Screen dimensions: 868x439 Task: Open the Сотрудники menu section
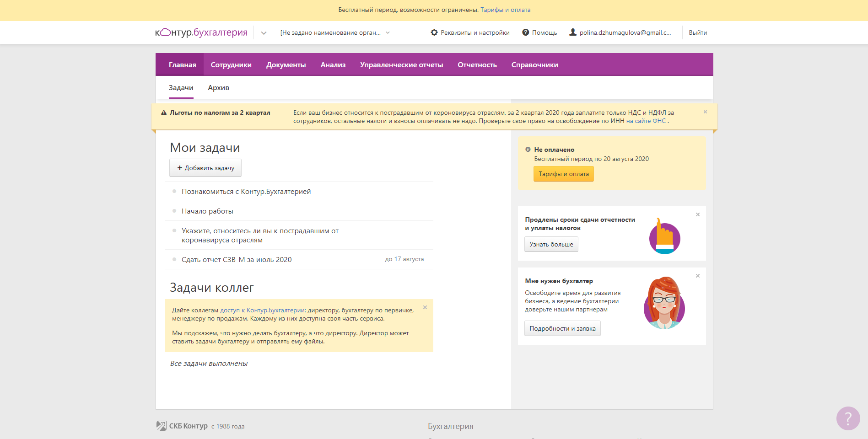click(231, 65)
